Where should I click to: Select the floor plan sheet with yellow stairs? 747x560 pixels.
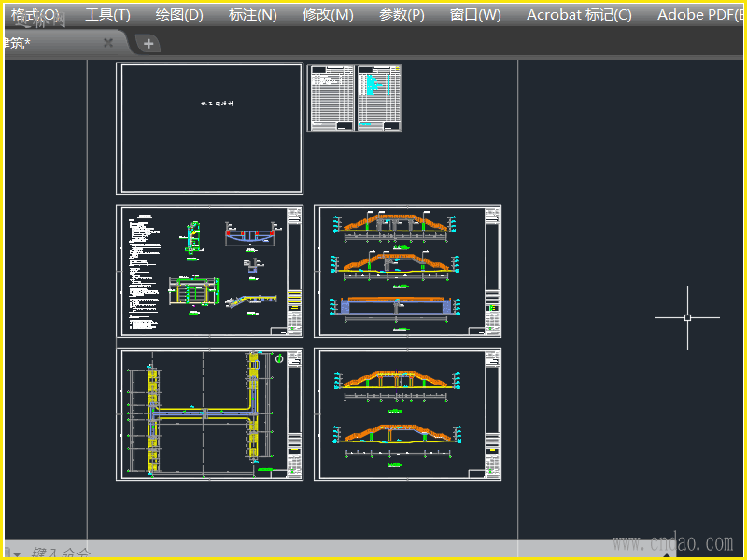(209, 414)
